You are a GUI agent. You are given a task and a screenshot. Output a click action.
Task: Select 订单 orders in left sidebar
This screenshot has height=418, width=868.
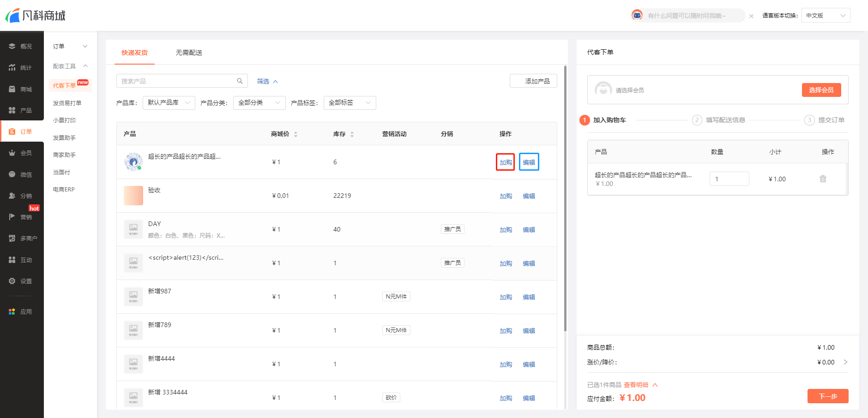(x=21, y=131)
